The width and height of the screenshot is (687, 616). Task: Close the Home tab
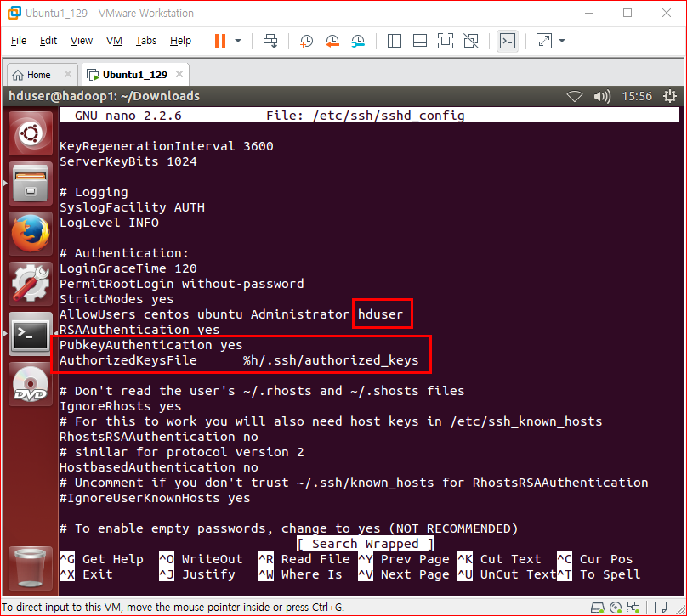coord(68,74)
